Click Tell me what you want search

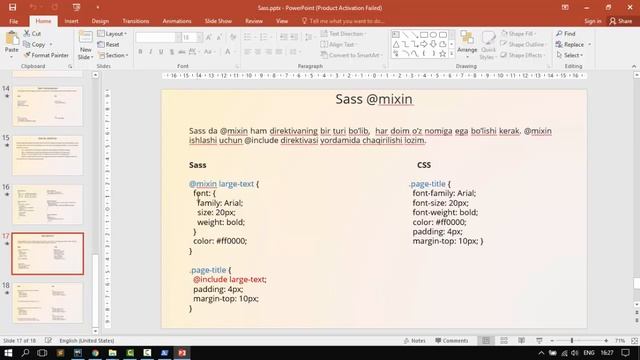(x=343, y=21)
